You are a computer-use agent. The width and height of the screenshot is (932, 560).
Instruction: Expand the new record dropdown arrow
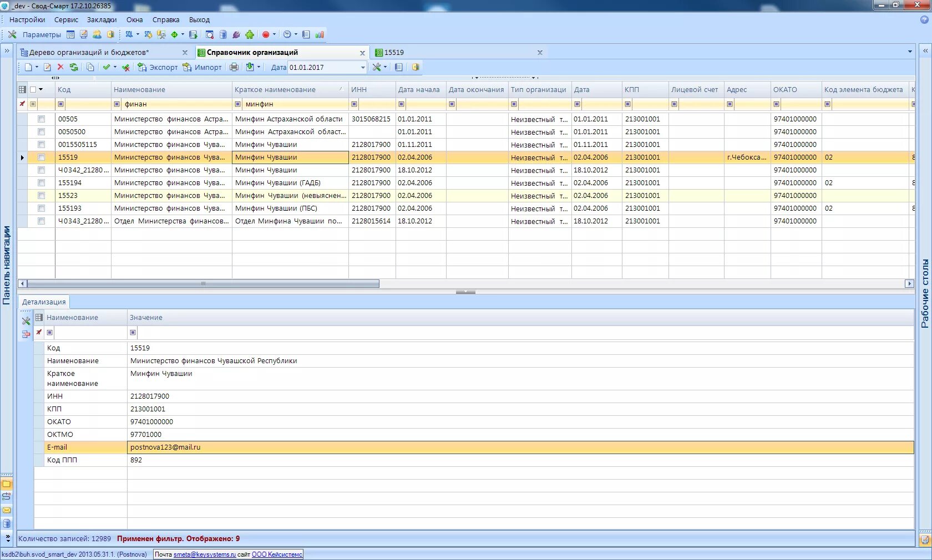[37, 67]
